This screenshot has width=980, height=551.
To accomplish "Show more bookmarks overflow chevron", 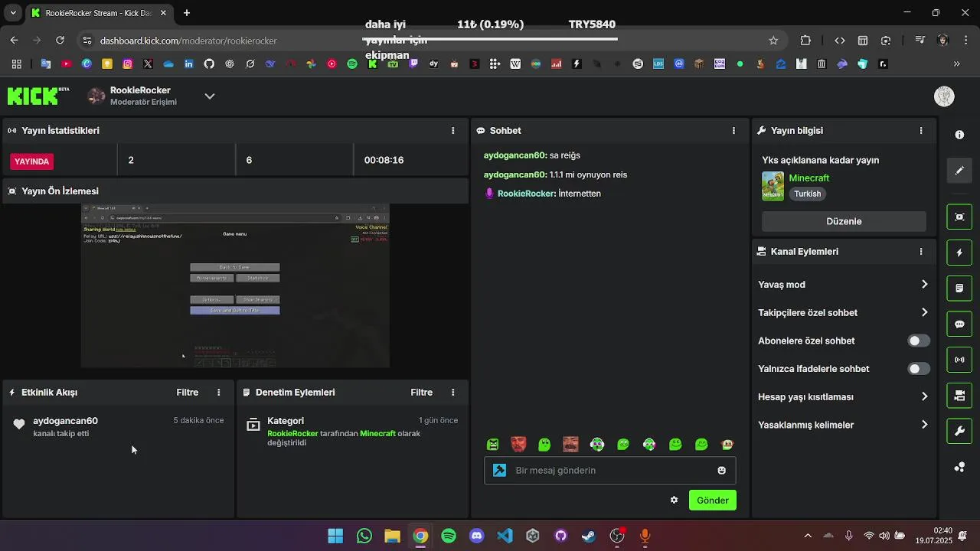I will pyautogui.click(x=956, y=64).
